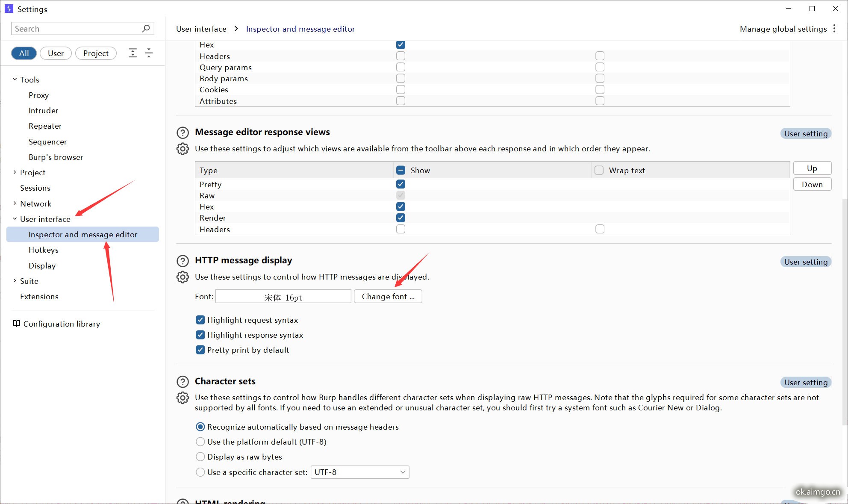Open gear options for Message editor response views
The image size is (848, 504).
pyautogui.click(x=183, y=149)
